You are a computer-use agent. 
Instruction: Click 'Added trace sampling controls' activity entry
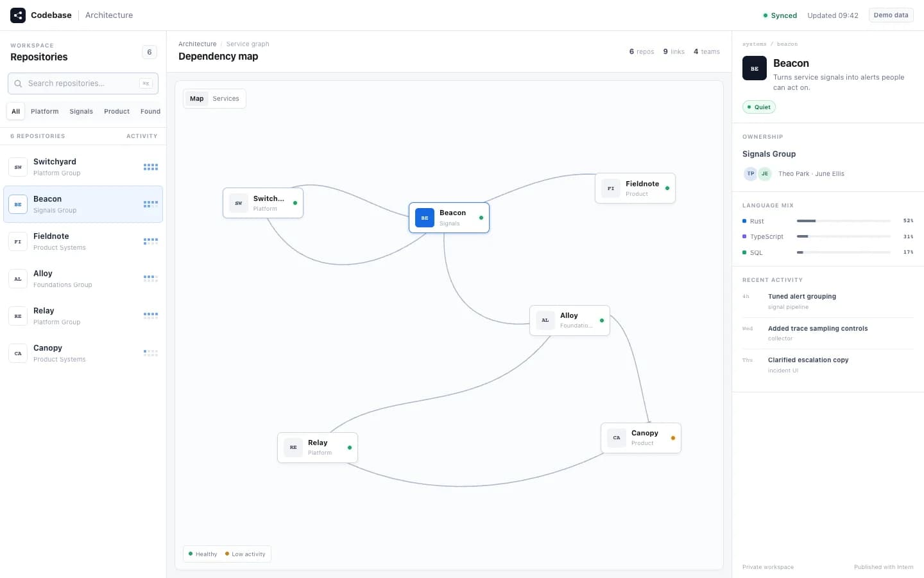tap(828, 333)
